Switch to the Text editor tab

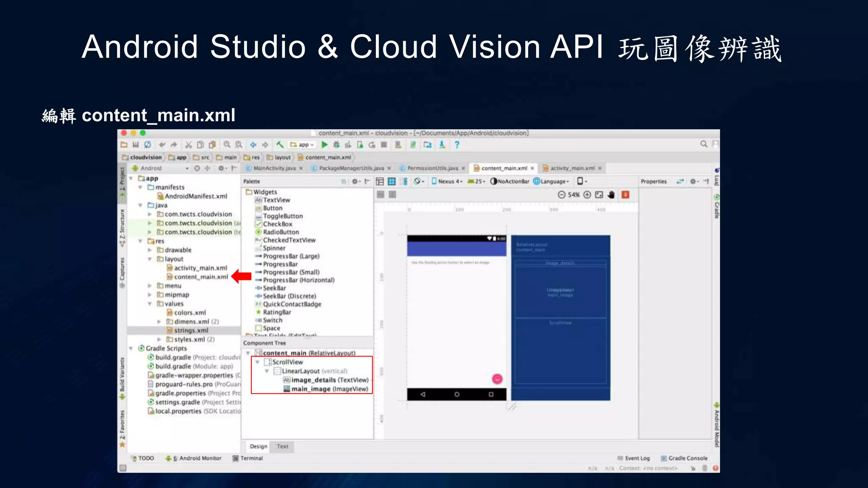(282, 446)
